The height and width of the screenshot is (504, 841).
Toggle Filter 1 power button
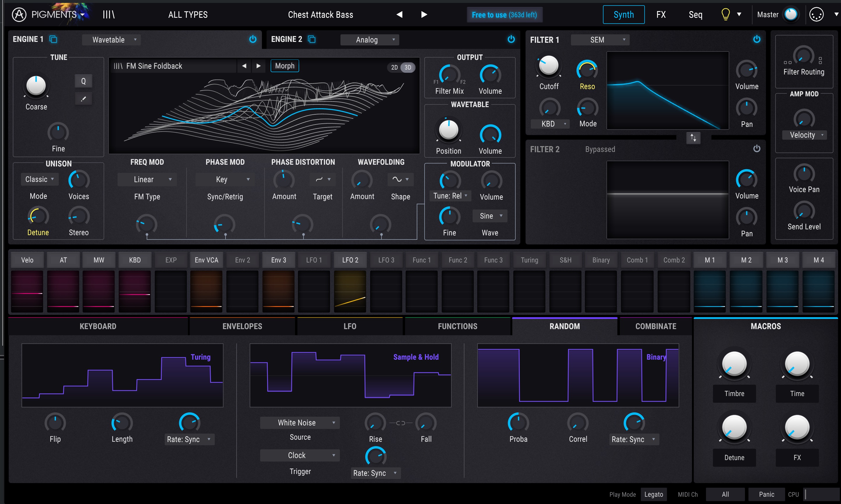pyautogui.click(x=757, y=39)
